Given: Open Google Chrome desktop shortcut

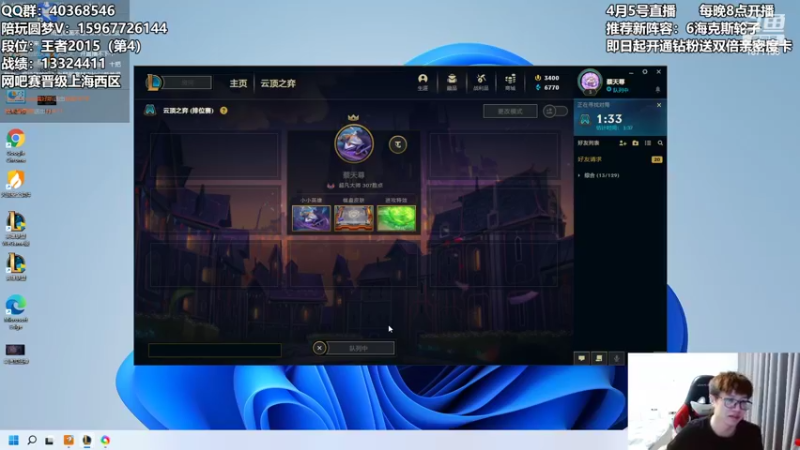Looking at the screenshot, I should (x=16, y=145).
